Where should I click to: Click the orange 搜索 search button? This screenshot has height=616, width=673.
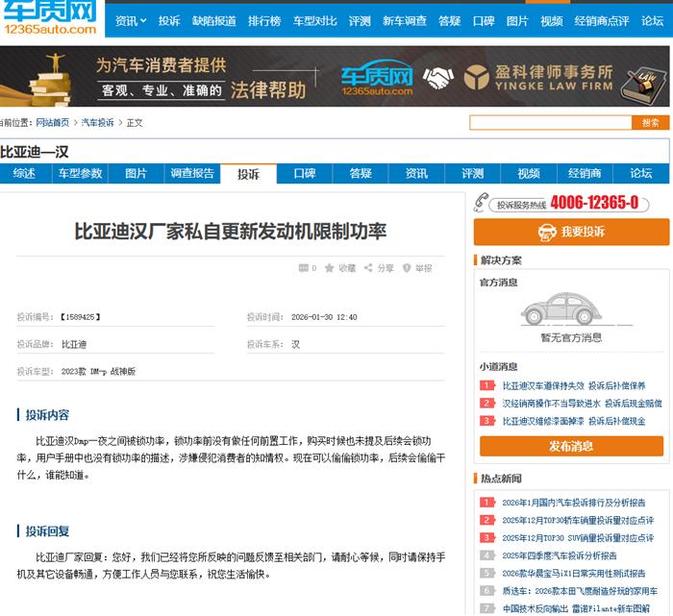point(650,123)
